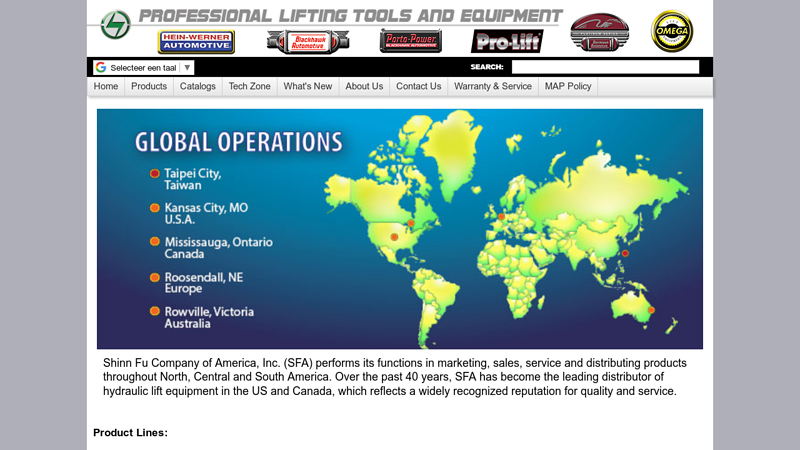
Task: Open the Warranty & Service page
Action: click(x=493, y=86)
